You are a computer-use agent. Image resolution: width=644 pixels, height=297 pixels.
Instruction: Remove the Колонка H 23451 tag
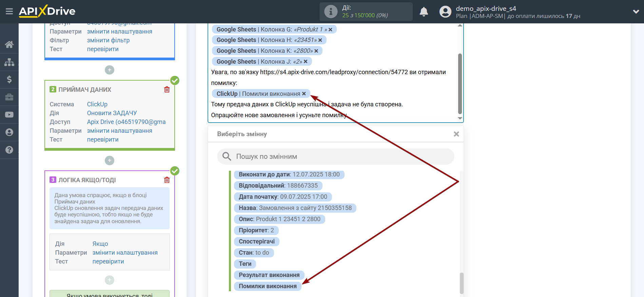coord(320,40)
